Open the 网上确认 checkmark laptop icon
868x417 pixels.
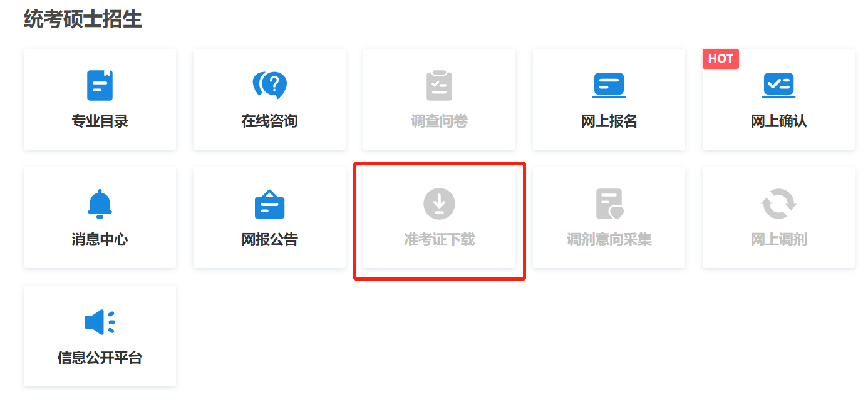click(778, 85)
